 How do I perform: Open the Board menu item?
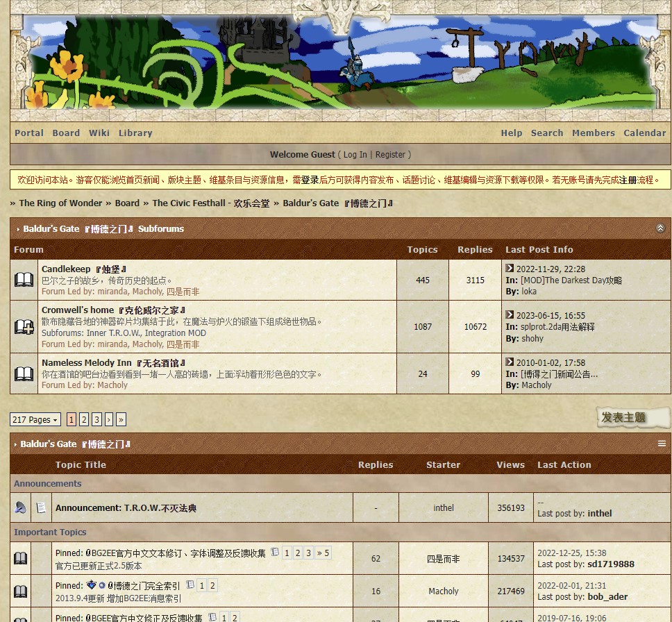(x=66, y=133)
